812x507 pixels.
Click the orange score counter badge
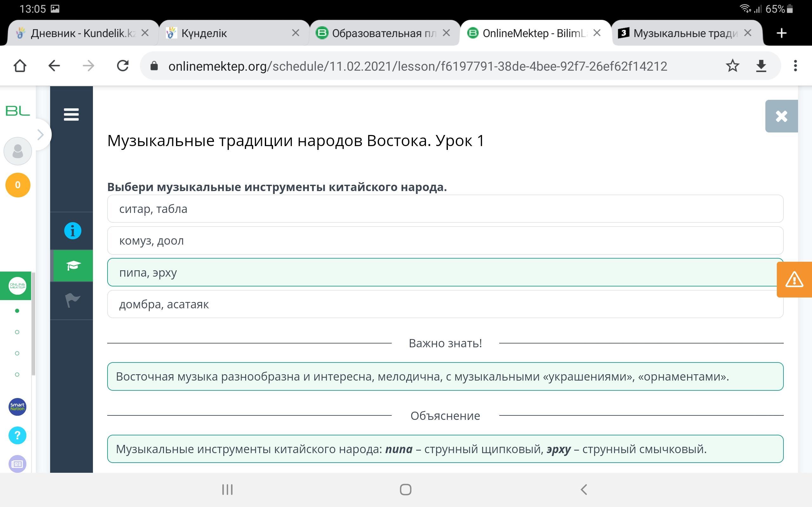point(18,185)
